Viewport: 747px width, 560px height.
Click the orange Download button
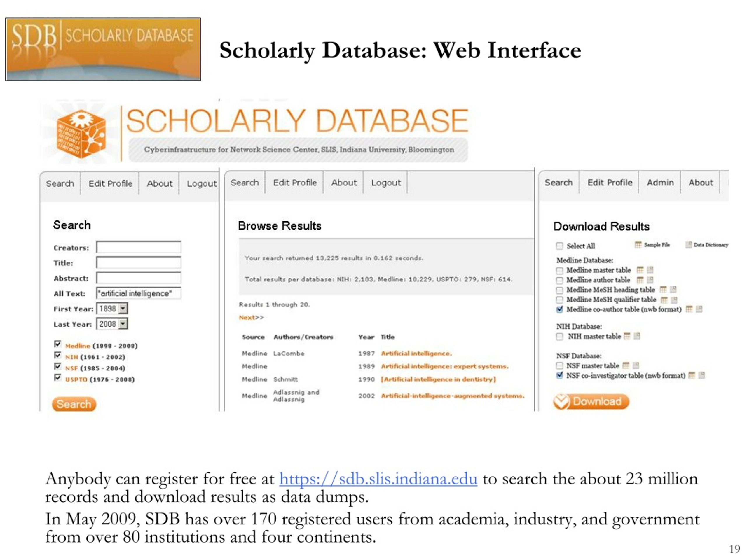click(x=591, y=401)
